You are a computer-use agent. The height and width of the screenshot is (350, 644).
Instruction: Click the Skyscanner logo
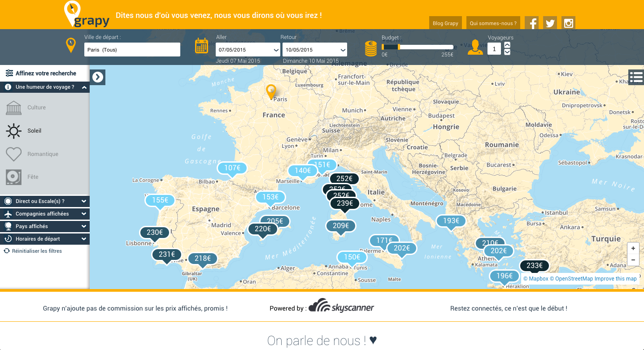click(341, 306)
